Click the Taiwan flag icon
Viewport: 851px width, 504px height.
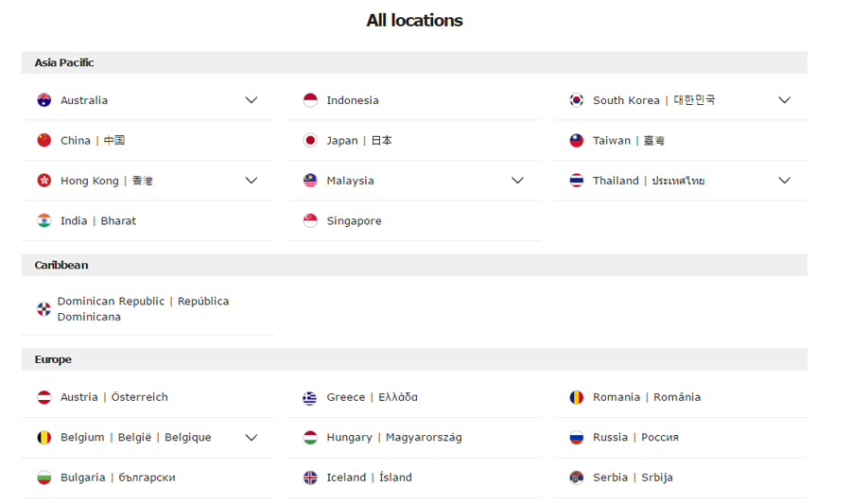coord(577,141)
